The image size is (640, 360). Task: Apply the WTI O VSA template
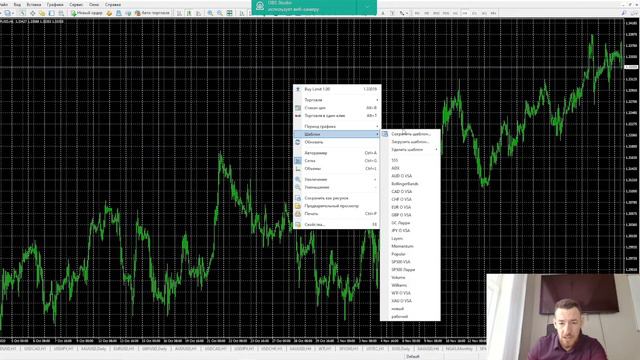(410, 293)
